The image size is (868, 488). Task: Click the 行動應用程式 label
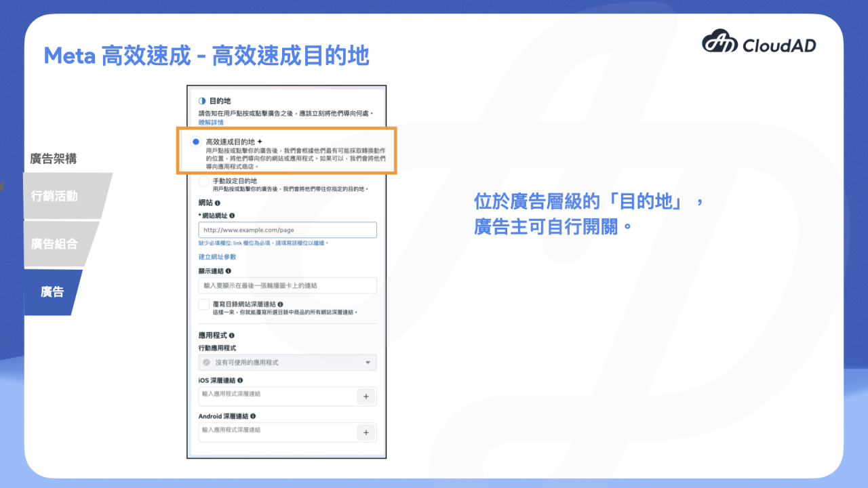click(217, 348)
